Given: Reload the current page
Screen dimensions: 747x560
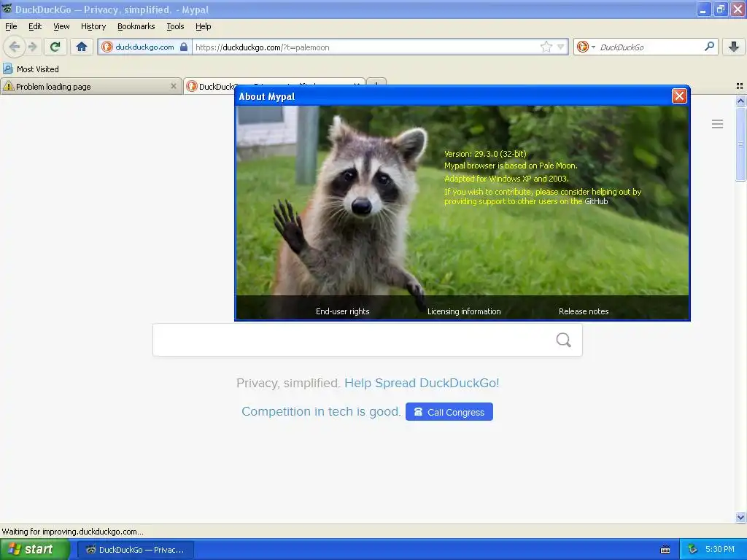Looking at the screenshot, I should [55, 47].
